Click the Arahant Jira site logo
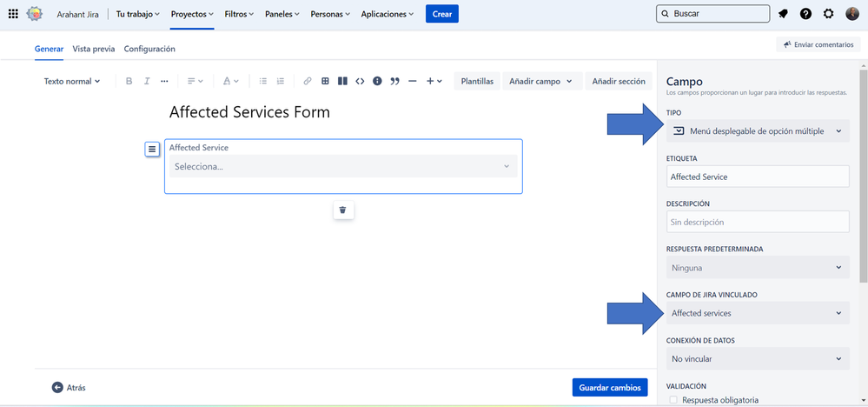Image resolution: width=868 pixels, height=407 pixels. click(35, 14)
